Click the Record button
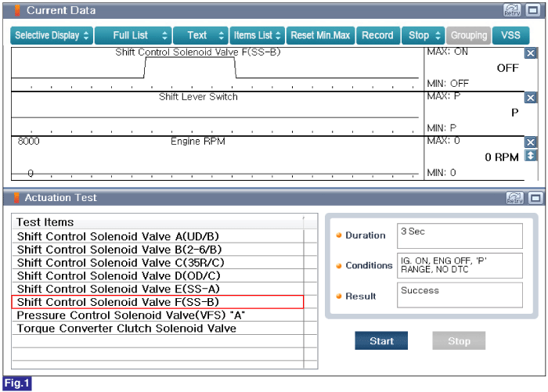The image size is (548, 392). tap(378, 35)
